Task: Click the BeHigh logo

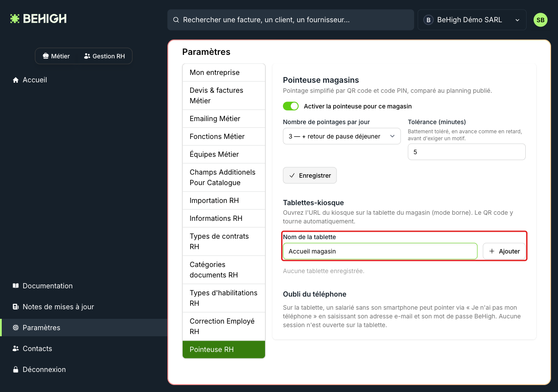Action: (x=38, y=19)
